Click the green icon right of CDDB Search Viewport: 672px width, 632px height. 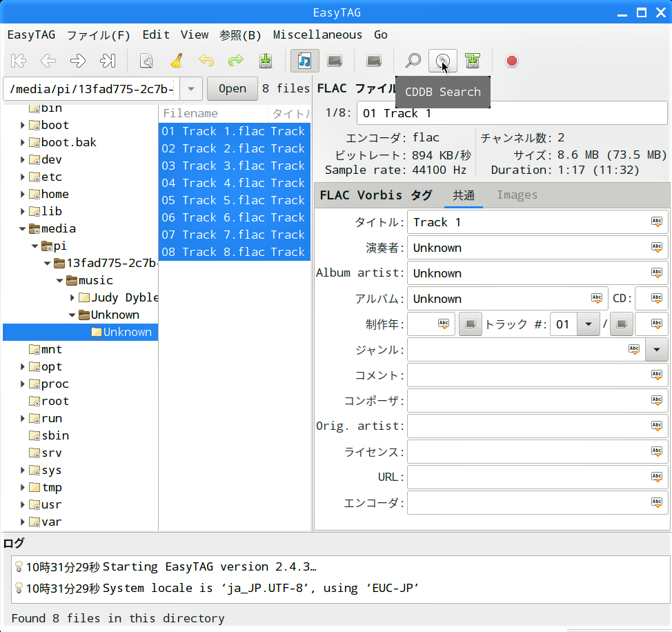tap(473, 61)
